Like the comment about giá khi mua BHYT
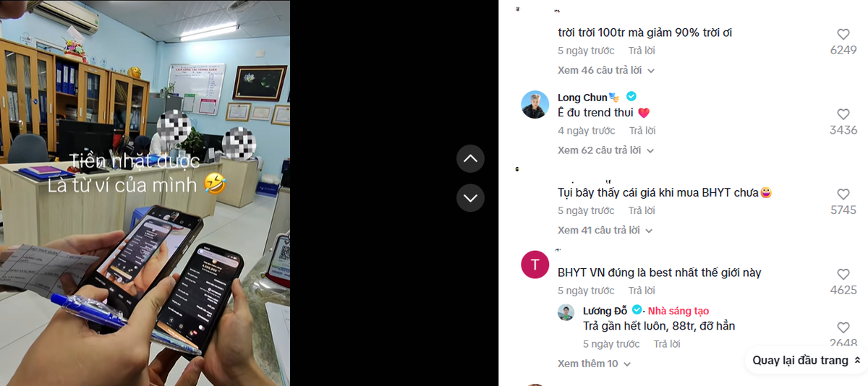Screen dimensions: 868x386 tap(843, 194)
